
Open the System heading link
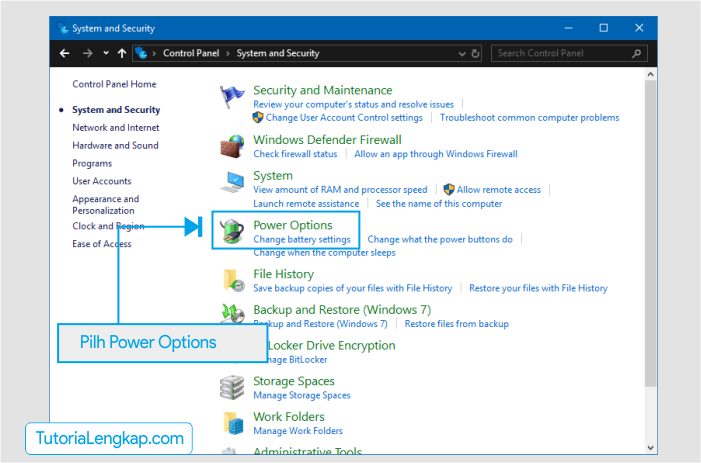pos(273,176)
